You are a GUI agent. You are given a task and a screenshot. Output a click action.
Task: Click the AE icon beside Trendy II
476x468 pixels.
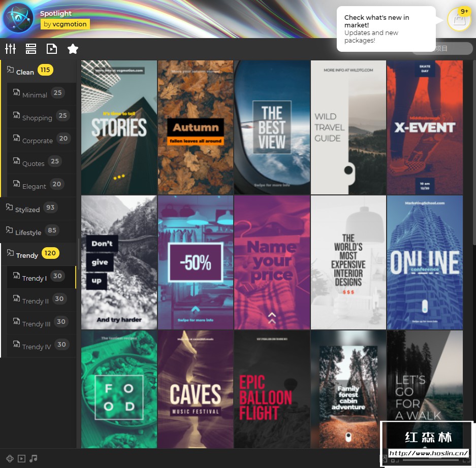(16, 298)
